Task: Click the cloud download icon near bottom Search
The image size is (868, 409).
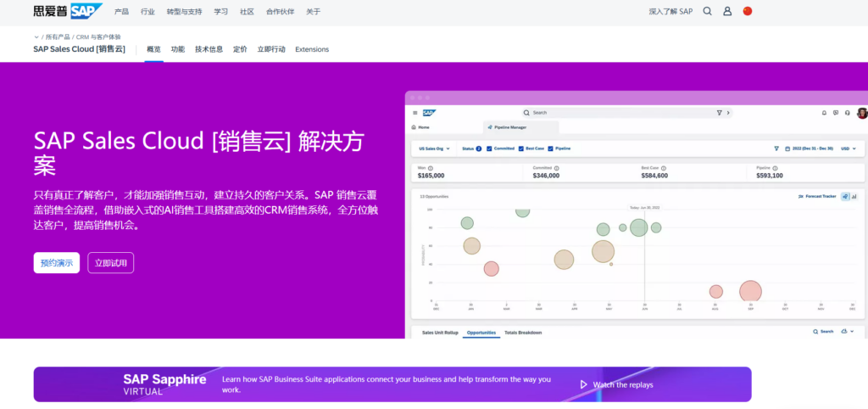Action: tap(844, 332)
